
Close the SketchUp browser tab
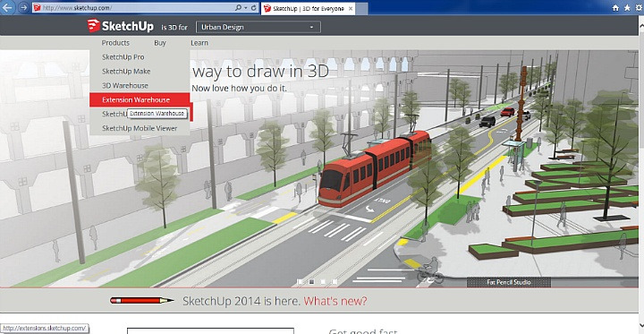[x=351, y=9]
